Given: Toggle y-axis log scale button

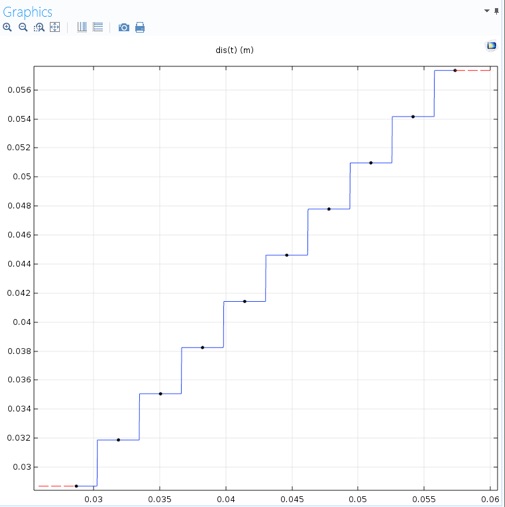Looking at the screenshot, I should pyautogui.click(x=98, y=27).
